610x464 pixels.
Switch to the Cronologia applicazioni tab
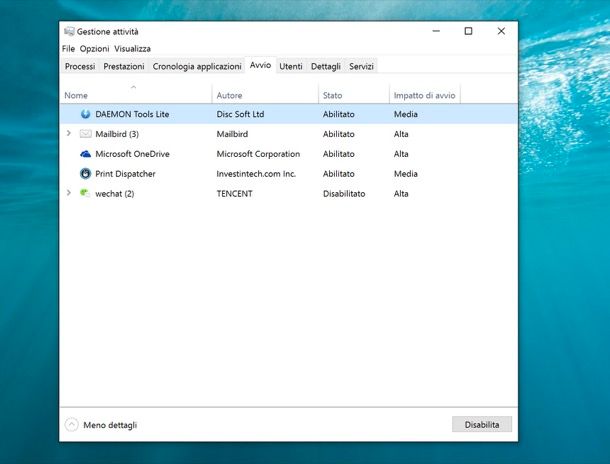(x=197, y=67)
